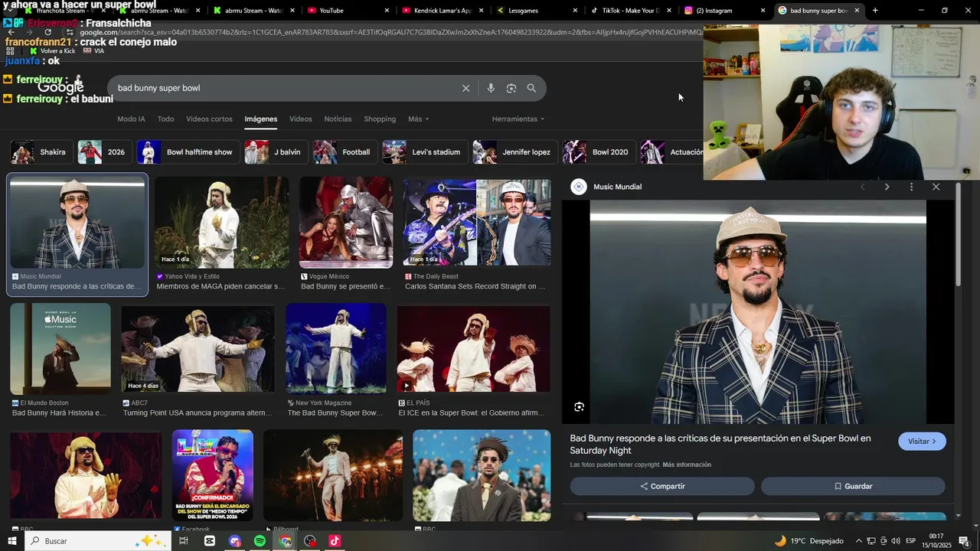Start voice search with the microphone icon
Viewport: 980px width, 551px height.
pos(491,88)
